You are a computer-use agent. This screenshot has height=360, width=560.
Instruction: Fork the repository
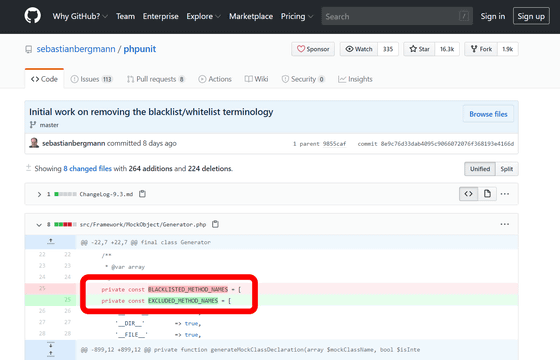481,49
